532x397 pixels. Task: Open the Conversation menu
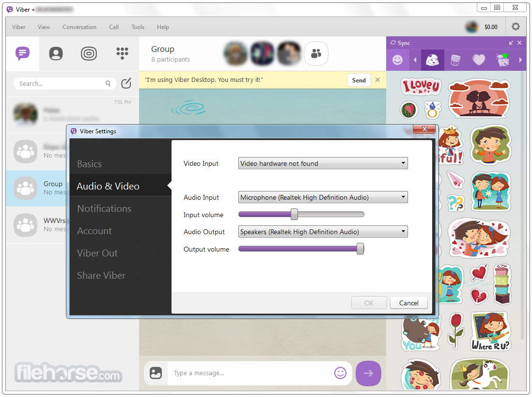point(79,27)
